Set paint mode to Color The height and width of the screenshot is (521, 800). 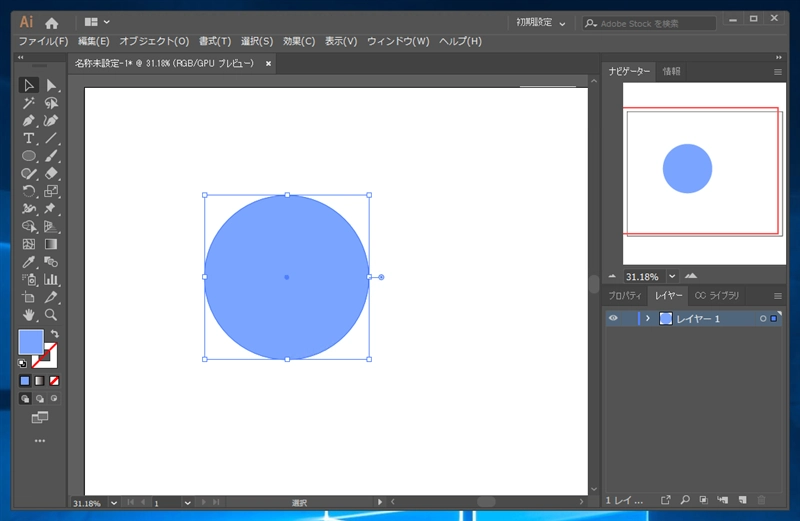pos(24,381)
